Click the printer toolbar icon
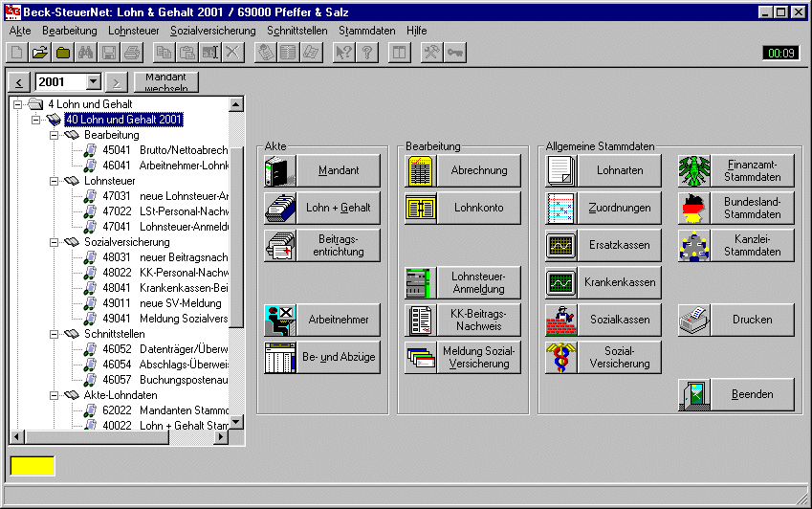 point(131,53)
